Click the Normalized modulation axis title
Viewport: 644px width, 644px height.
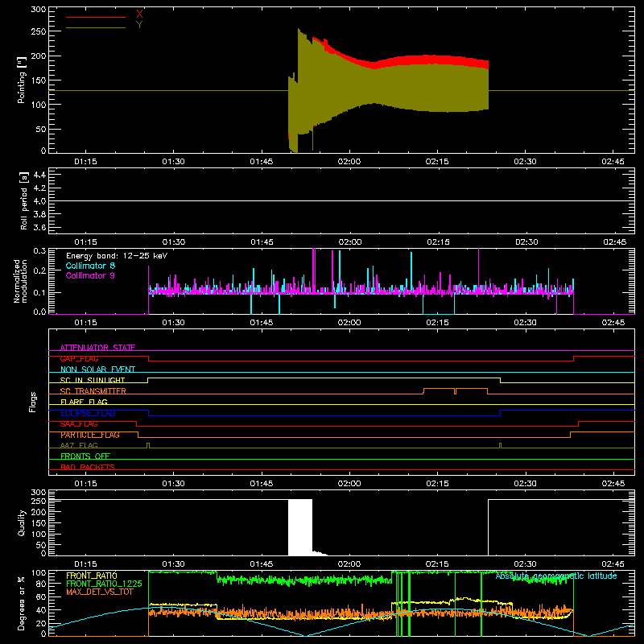pos(20,281)
